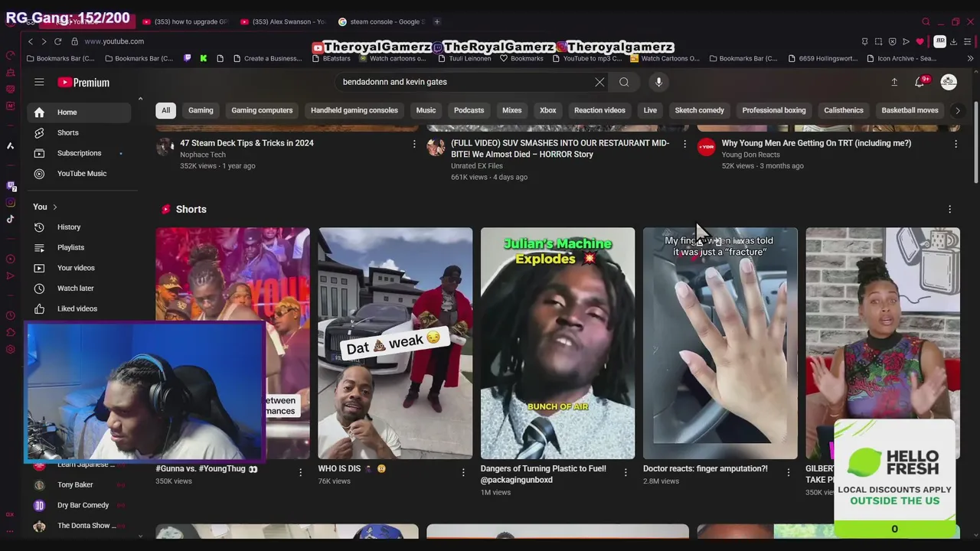Click the tab search magnifier at top right
Viewport: 980px width, 551px height.
[x=926, y=21]
